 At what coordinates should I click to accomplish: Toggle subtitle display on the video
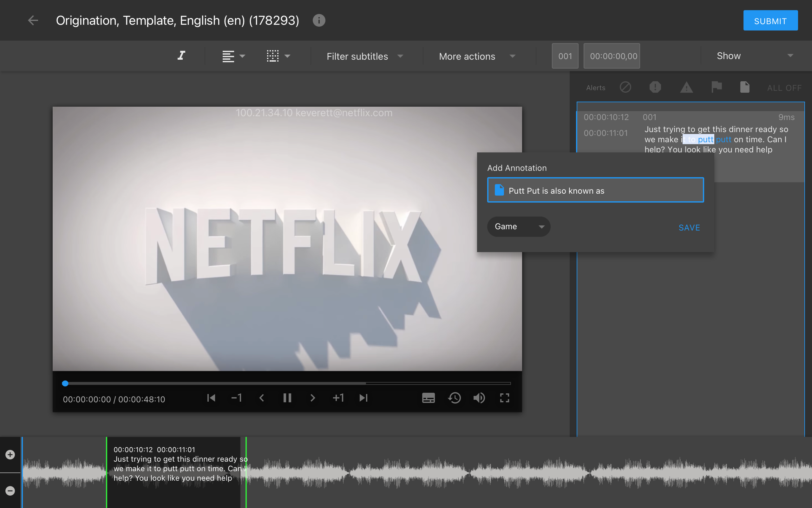click(x=428, y=398)
